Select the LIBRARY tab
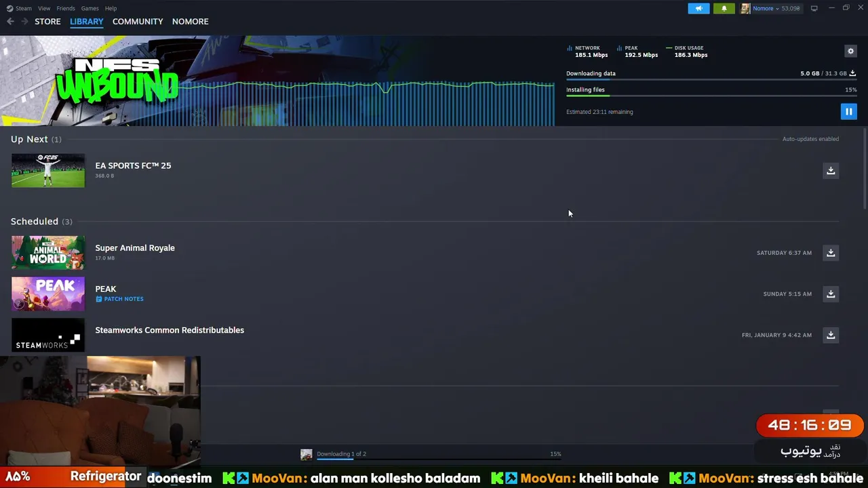Screen dimensions: 868x488 coord(87,22)
